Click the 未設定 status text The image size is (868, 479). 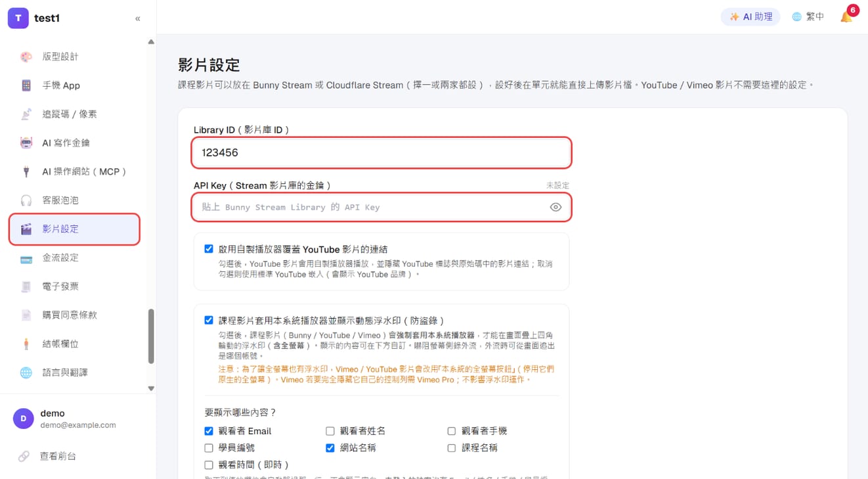click(558, 186)
